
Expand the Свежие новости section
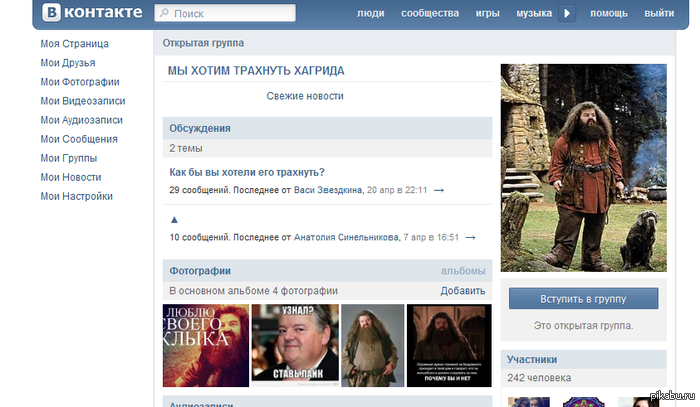click(305, 96)
